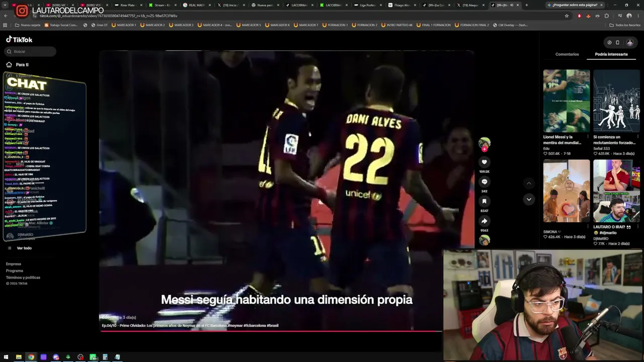This screenshot has height=362, width=644.
Task: Open the Nueva carpeta bookmarks folder
Action: tap(28, 25)
